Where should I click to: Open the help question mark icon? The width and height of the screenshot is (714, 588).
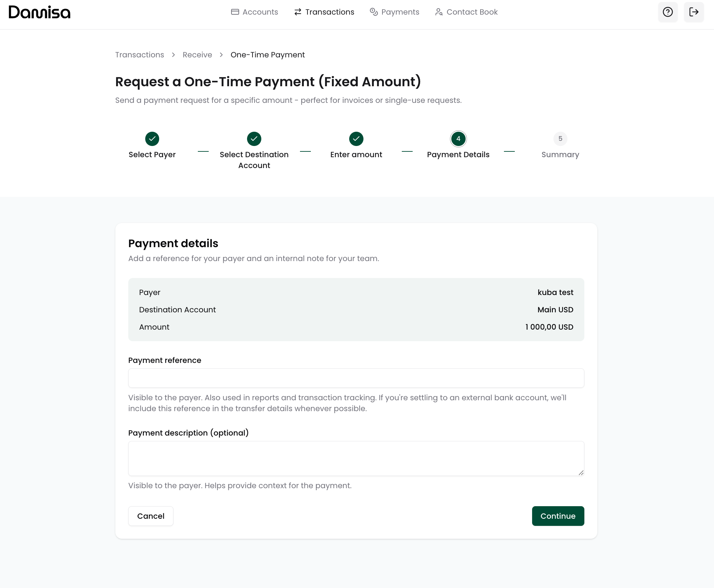tap(668, 12)
